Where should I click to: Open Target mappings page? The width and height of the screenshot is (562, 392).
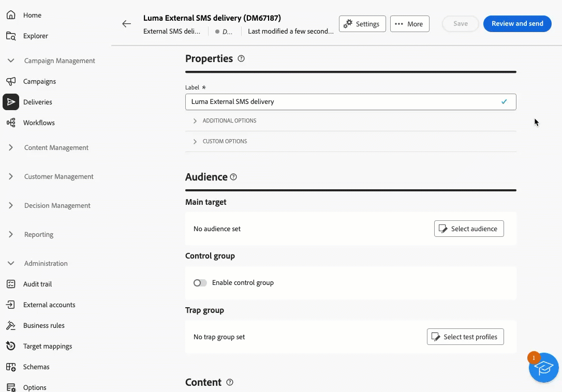pyautogui.click(x=48, y=346)
